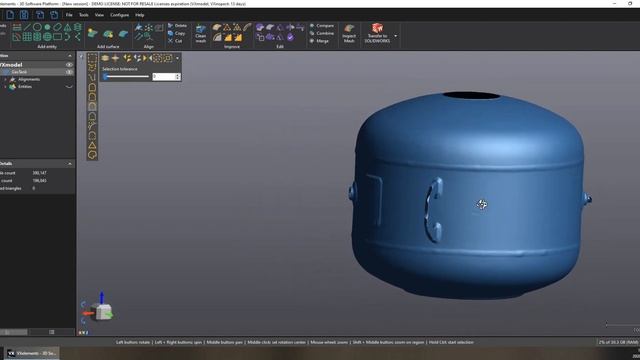Select the triangle selection tool
This screenshot has height=360, width=640.
click(92, 145)
